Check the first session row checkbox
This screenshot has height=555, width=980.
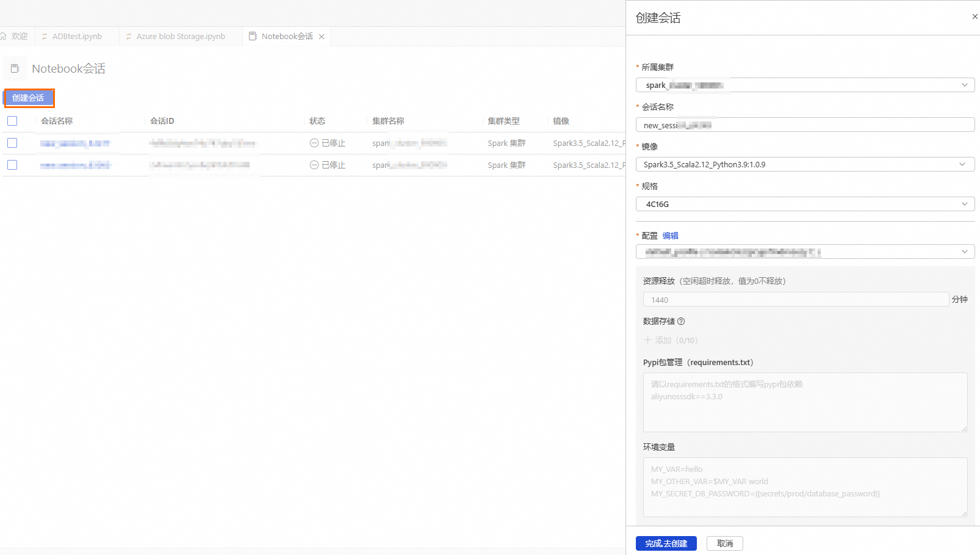pos(12,143)
